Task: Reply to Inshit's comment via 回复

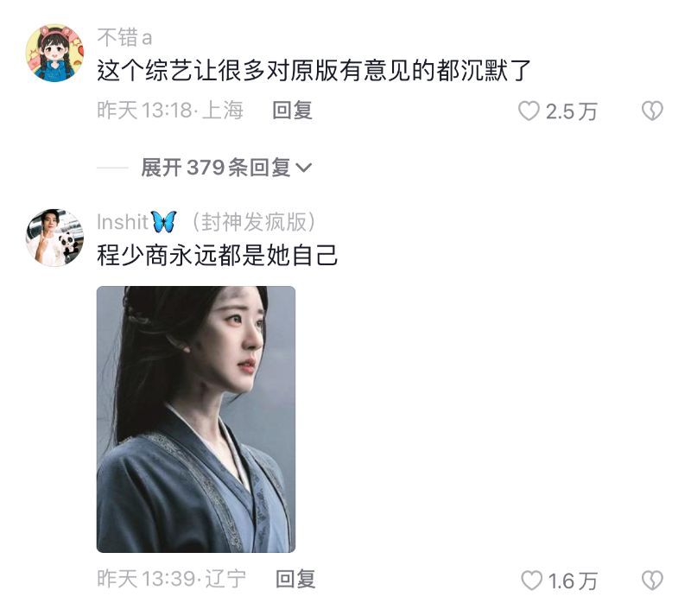Action: tap(295, 579)
